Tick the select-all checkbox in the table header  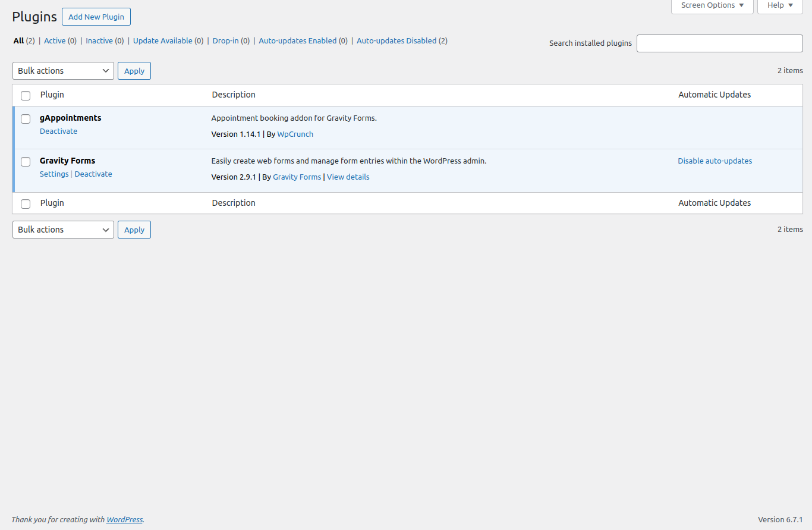[x=26, y=96]
